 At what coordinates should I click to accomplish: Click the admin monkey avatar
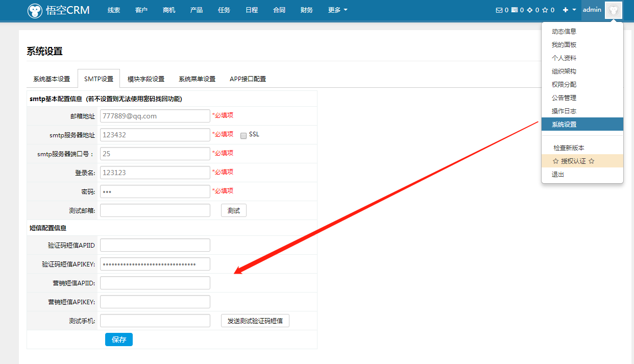613,10
